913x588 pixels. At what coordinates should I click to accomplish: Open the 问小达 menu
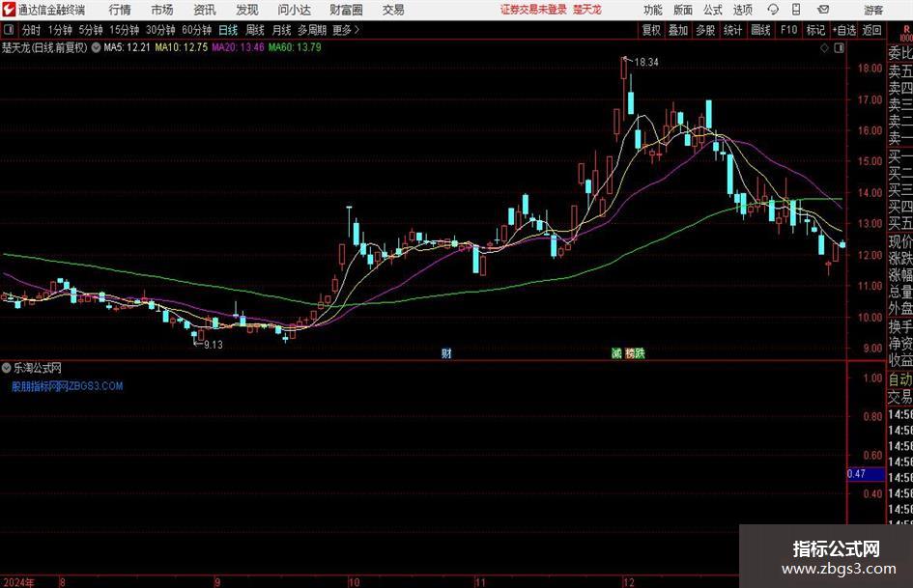[x=294, y=10]
